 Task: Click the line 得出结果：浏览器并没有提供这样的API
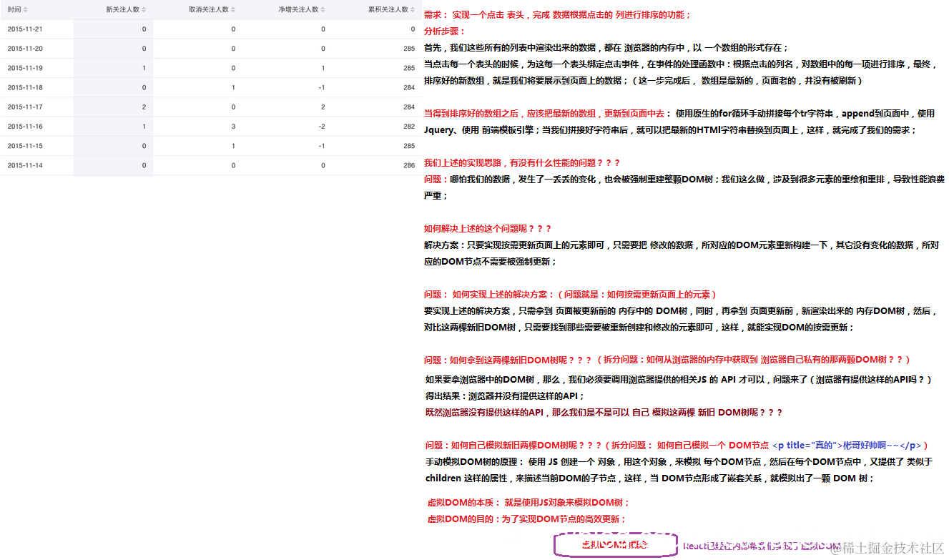[x=505, y=396]
